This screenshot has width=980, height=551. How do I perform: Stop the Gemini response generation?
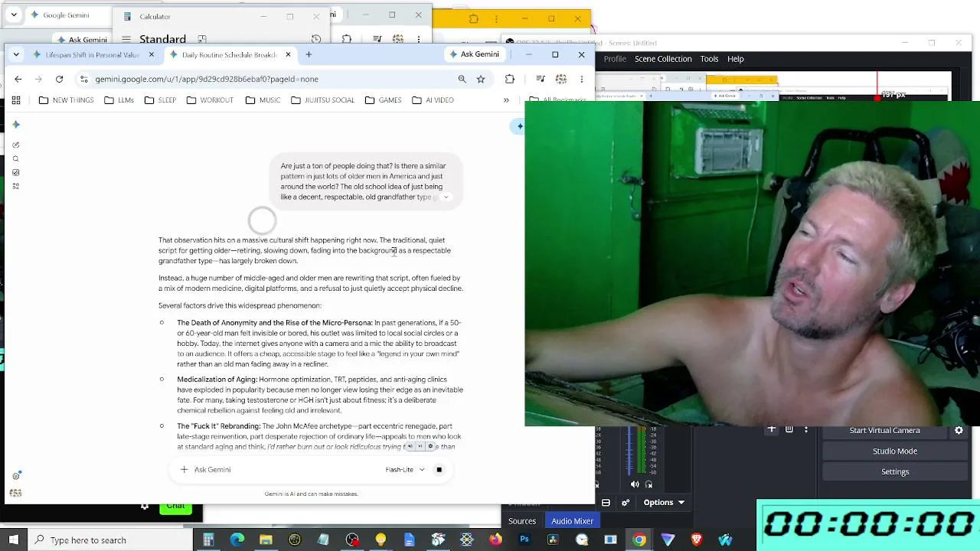(439, 470)
